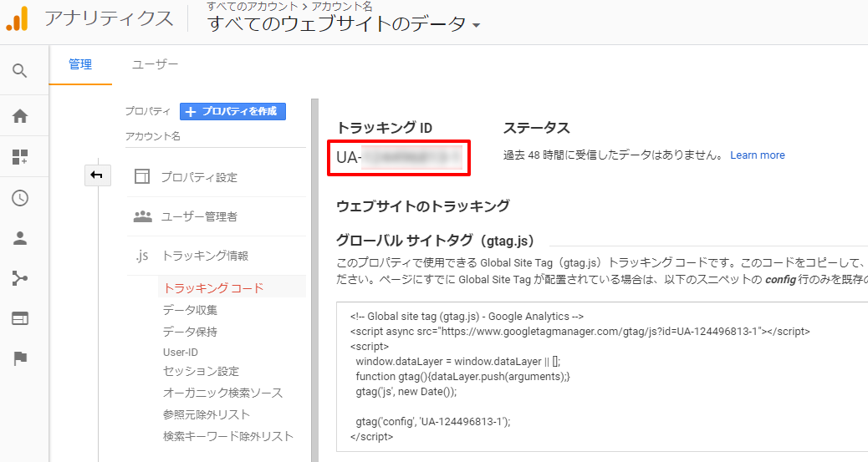Image resolution: width=868 pixels, height=462 pixels.
Task: Click the window.dataLayer code line
Action: coord(457,361)
